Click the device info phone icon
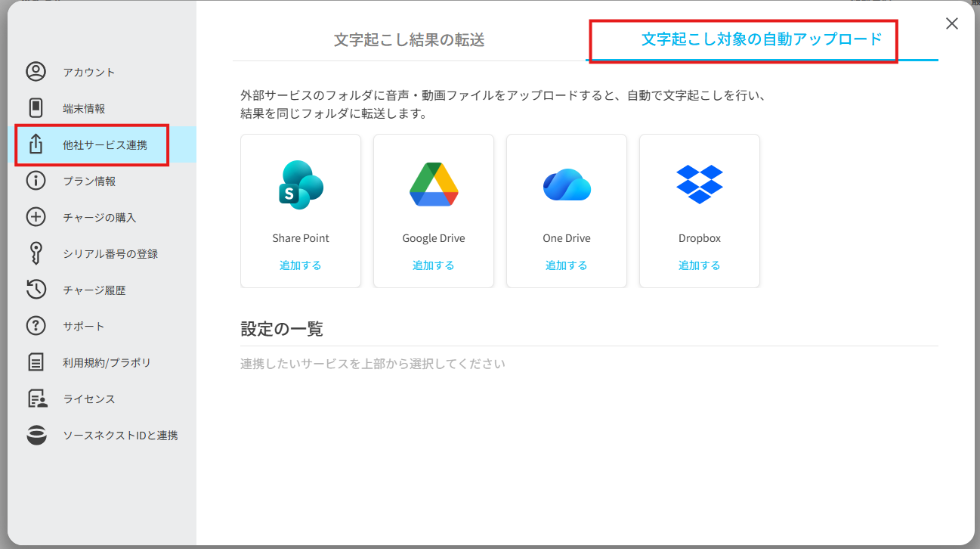This screenshot has height=549, width=980. (36, 108)
